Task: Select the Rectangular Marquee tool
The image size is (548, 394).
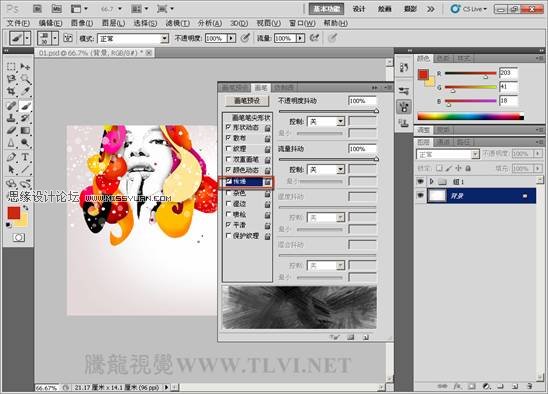Action: point(11,66)
